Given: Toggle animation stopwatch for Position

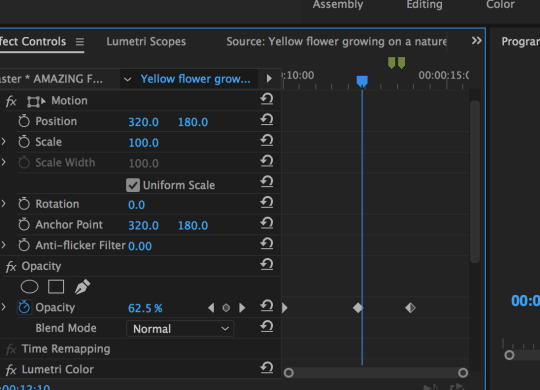Looking at the screenshot, I should (24, 121).
